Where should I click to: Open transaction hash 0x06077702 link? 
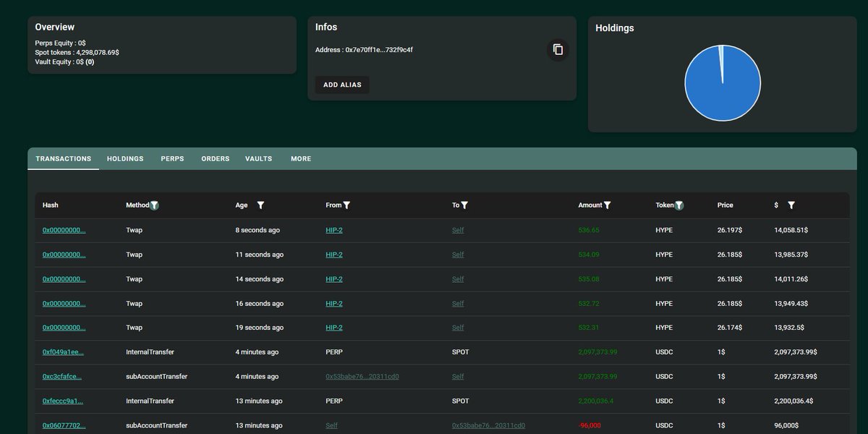pos(64,425)
